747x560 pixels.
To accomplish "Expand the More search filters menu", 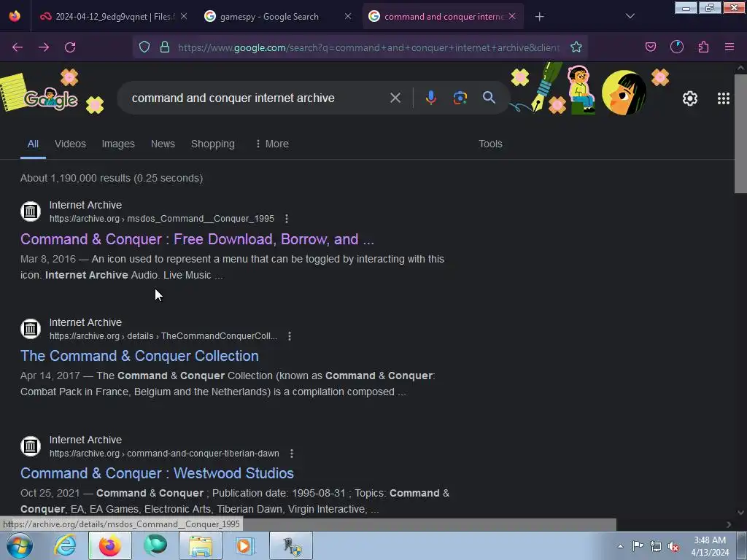I will 272,144.
